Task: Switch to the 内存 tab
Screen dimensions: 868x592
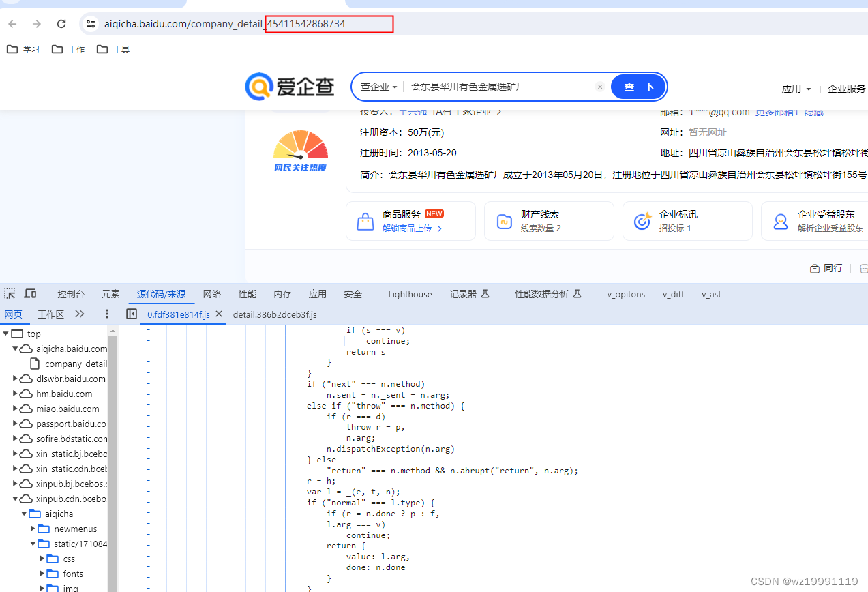Action: [x=282, y=294]
